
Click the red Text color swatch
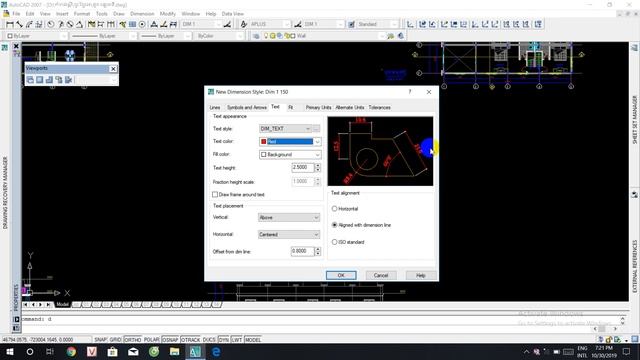tap(264, 142)
